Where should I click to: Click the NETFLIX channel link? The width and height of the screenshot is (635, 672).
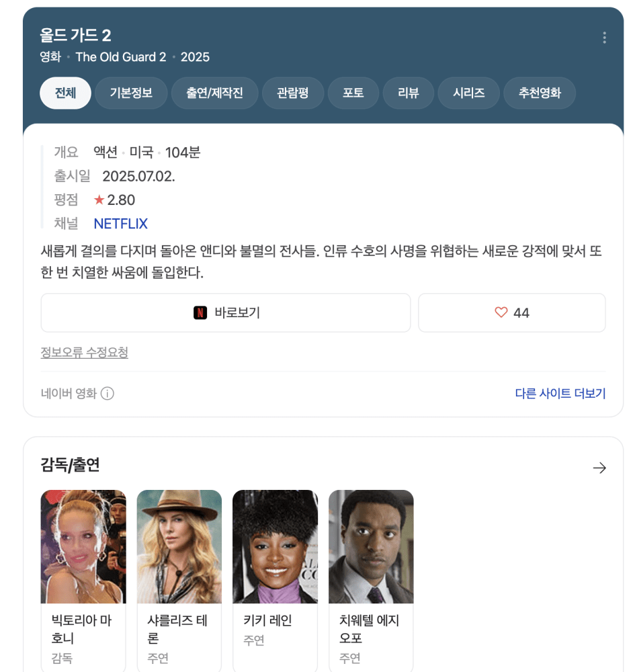pyautogui.click(x=120, y=224)
